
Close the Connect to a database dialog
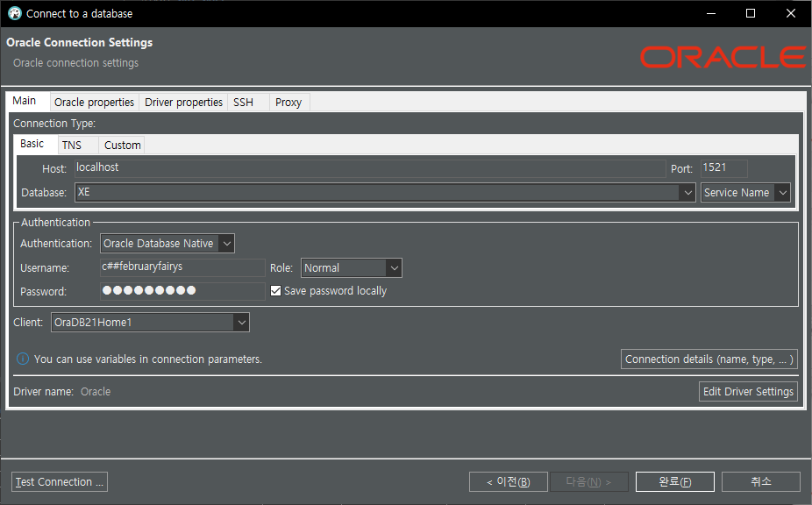[791, 13]
